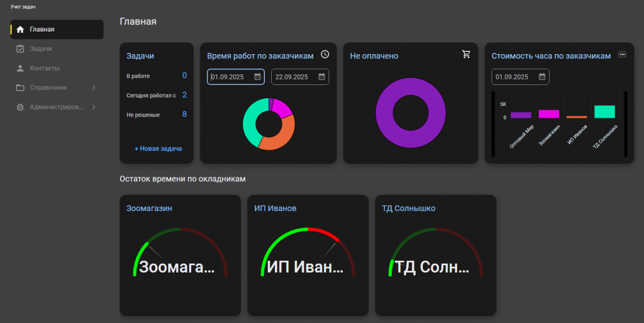Click the Стоимость часа по заказчикам heading
The image size is (644, 323).
tap(551, 56)
